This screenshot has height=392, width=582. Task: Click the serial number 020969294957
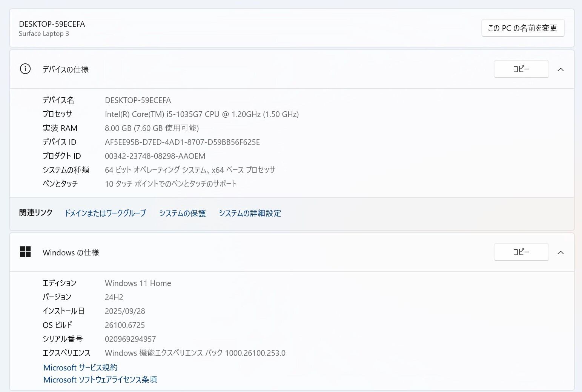coord(131,339)
